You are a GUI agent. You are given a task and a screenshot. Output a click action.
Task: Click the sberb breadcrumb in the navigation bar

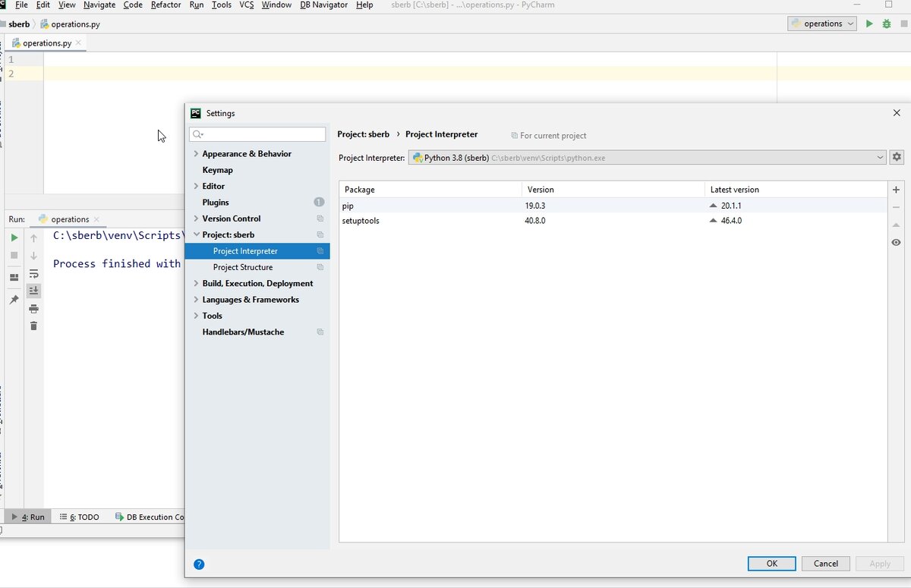pos(19,24)
